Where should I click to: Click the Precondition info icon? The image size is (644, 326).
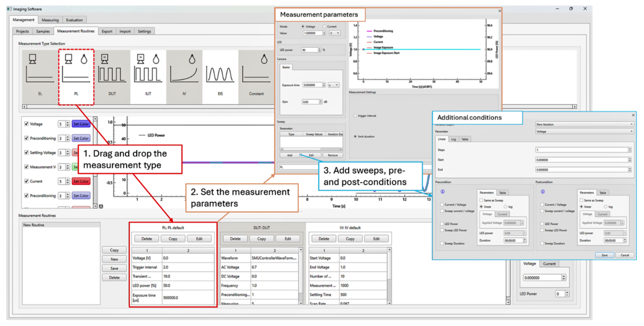[x=443, y=191]
